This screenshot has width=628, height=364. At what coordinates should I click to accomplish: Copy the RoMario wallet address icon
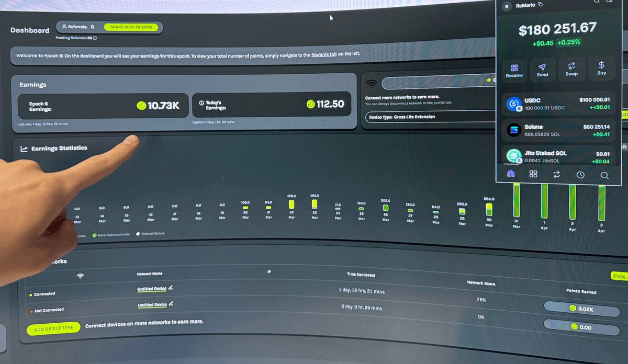tap(541, 5)
